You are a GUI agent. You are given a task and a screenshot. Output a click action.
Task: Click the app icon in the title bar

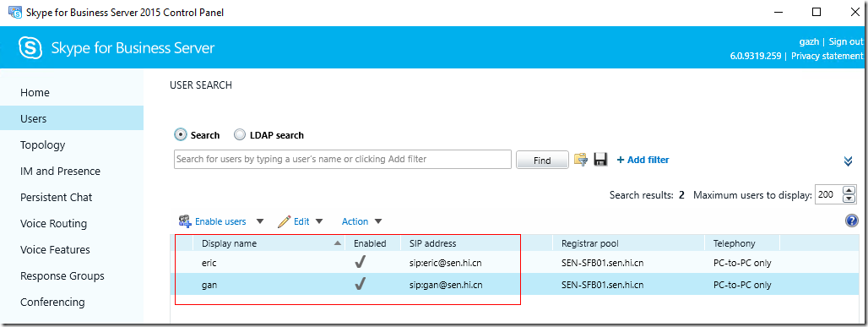click(x=15, y=12)
